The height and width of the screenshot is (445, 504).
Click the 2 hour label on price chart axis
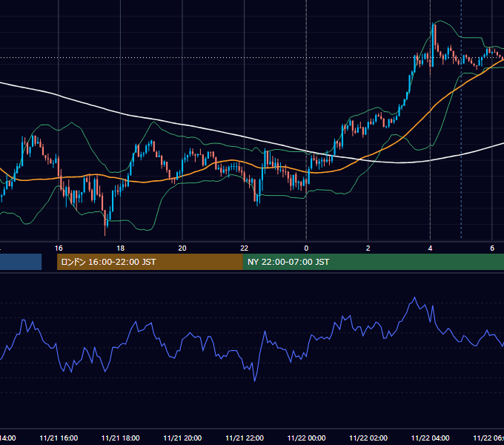point(368,248)
